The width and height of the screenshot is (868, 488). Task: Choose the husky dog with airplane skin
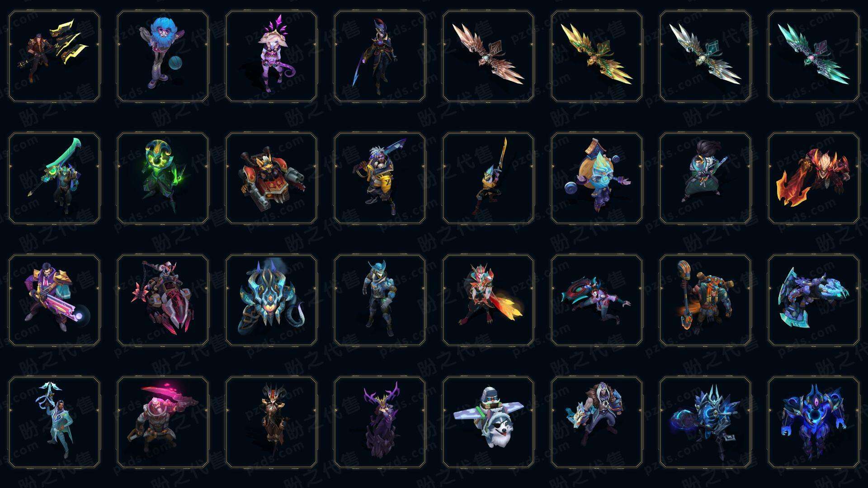pyautogui.click(x=488, y=422)
